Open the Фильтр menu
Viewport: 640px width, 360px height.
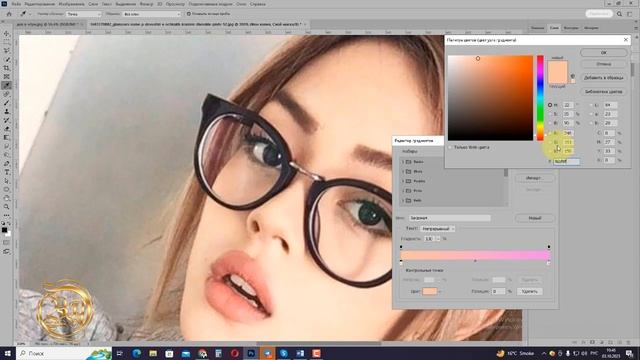tap(146, 4)
